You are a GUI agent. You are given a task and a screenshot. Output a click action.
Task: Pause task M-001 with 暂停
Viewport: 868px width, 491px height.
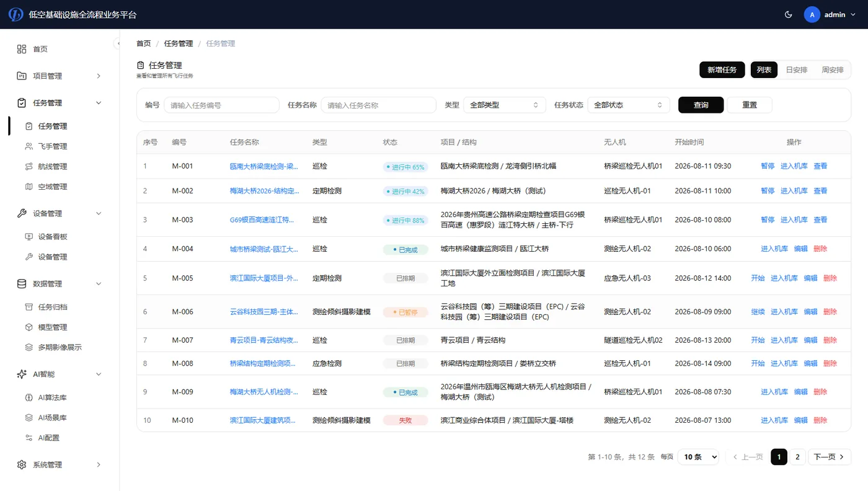tap(768, 166)
